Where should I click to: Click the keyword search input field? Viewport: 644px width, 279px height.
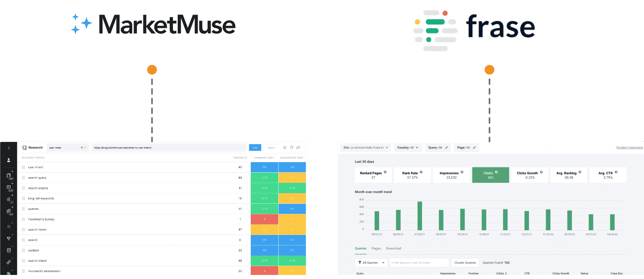coord(419,262)
